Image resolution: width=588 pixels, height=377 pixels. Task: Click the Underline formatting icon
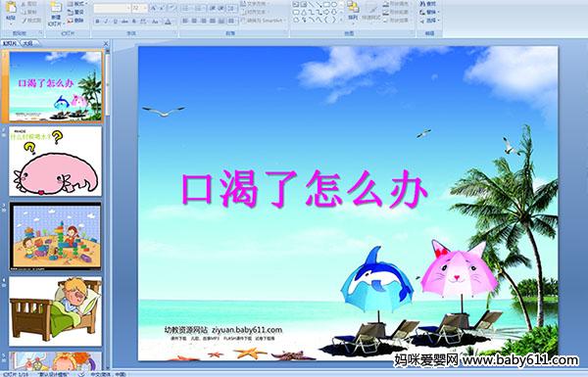tap(115, 22)
